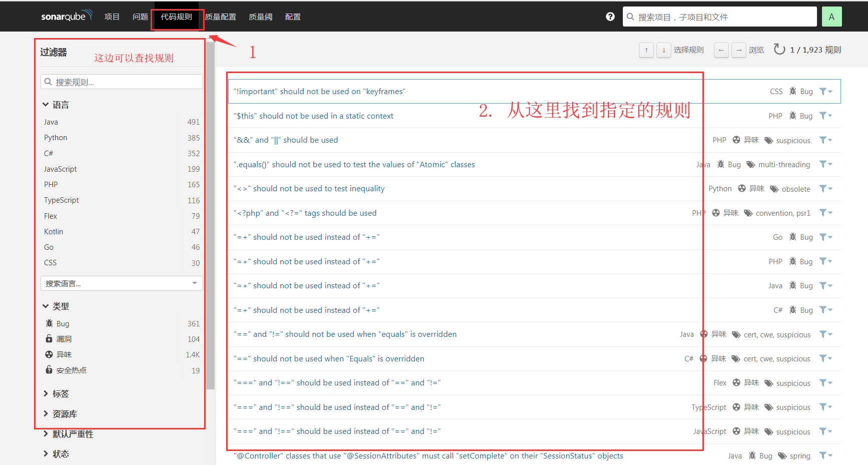Toggle the 漏洞 vulnerability type filter
The image size is (868, 465).
(64, 339)
